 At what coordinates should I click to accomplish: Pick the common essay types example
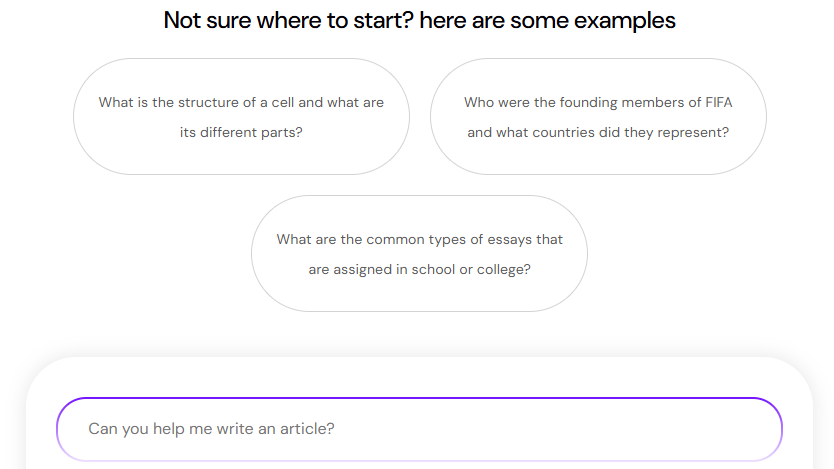(x=419, y=253)
